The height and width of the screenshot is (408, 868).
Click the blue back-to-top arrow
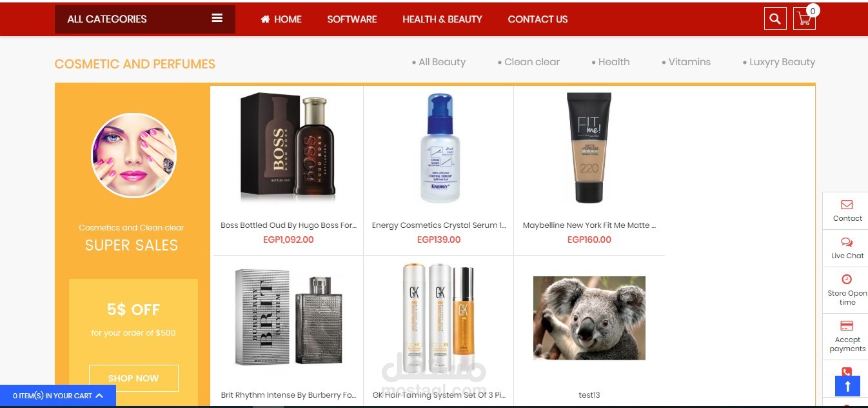847,386
